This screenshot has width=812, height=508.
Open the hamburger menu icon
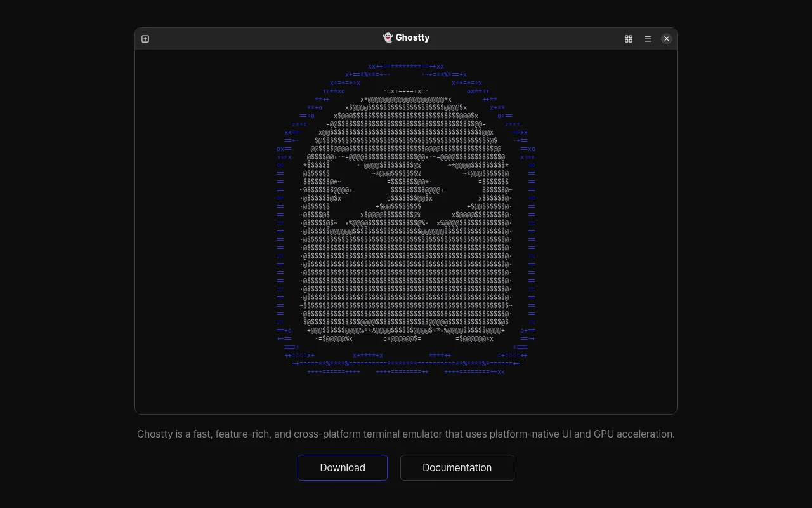648,39
